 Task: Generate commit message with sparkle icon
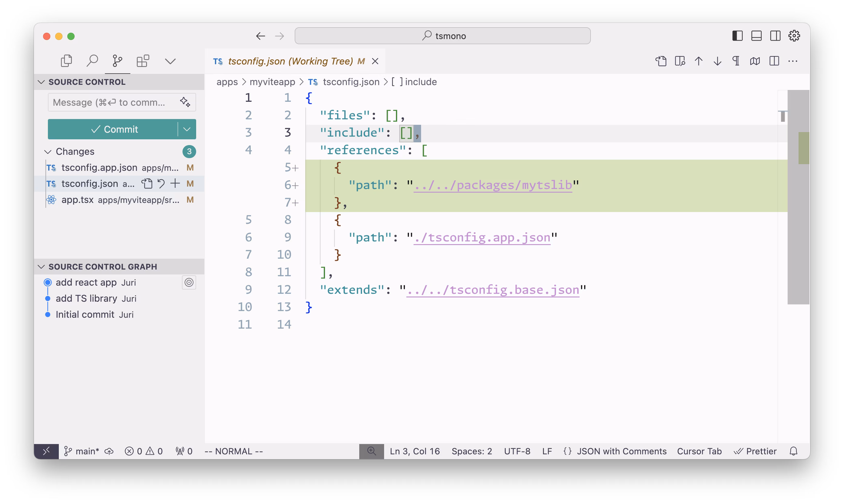pyautogui.click(x=185, y=102)
